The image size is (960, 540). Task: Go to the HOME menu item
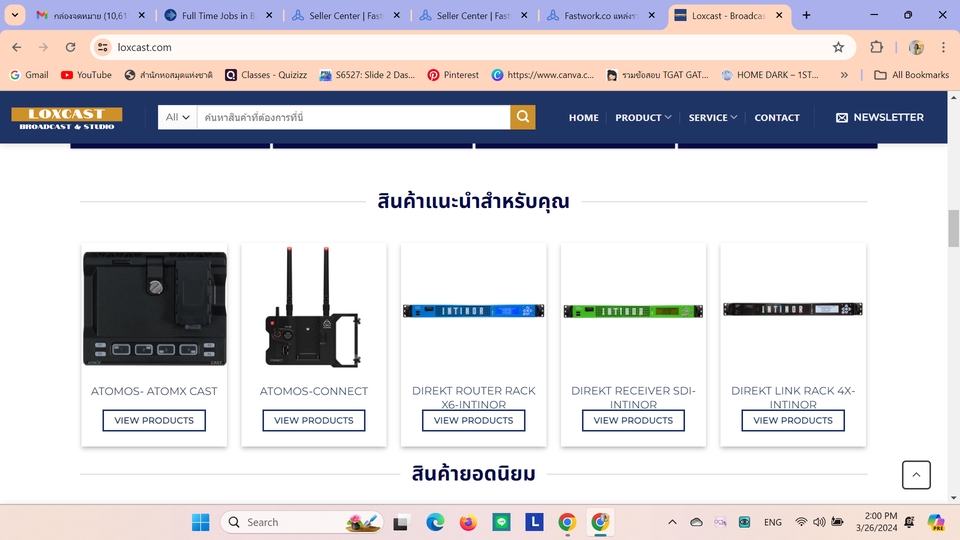point(583,118)
